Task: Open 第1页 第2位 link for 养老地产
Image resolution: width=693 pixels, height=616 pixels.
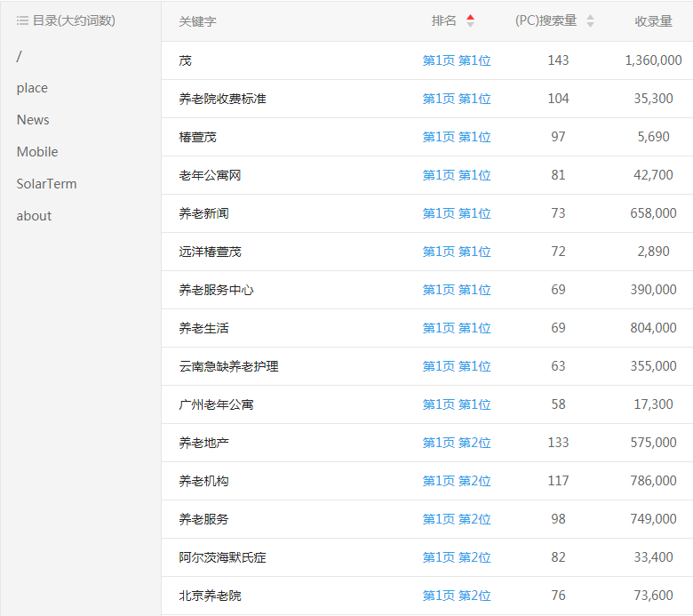Action: (x=457, y=443)
